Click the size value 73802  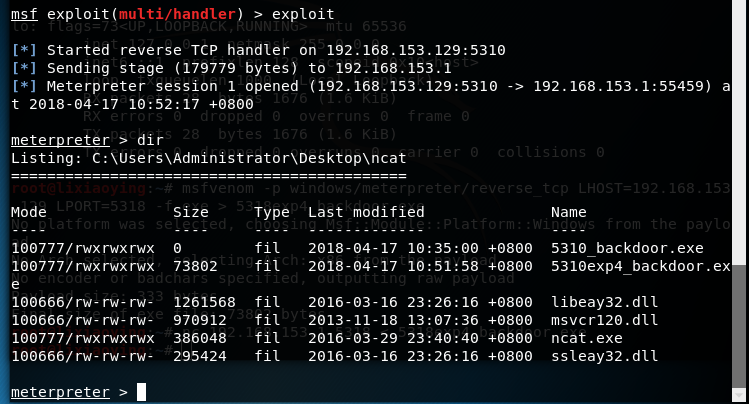pyautogui.click(x=195, y=266)
